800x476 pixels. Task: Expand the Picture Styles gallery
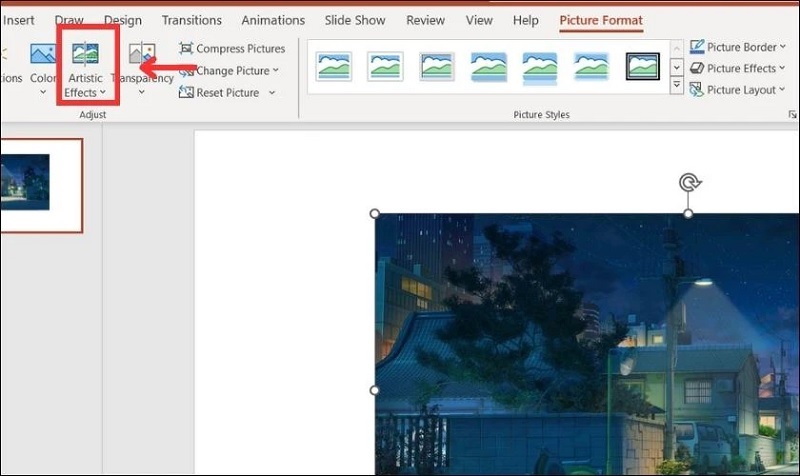point(677,87)
